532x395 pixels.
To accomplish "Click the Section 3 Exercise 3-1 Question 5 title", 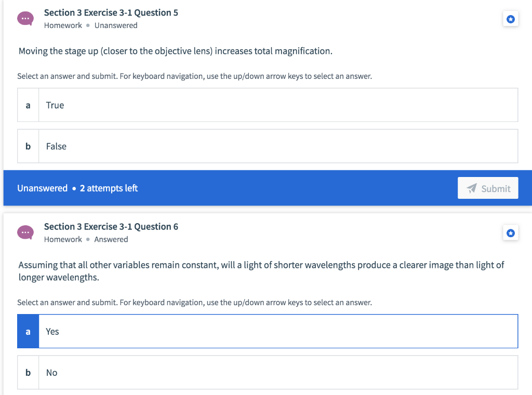I will point(111,12).
